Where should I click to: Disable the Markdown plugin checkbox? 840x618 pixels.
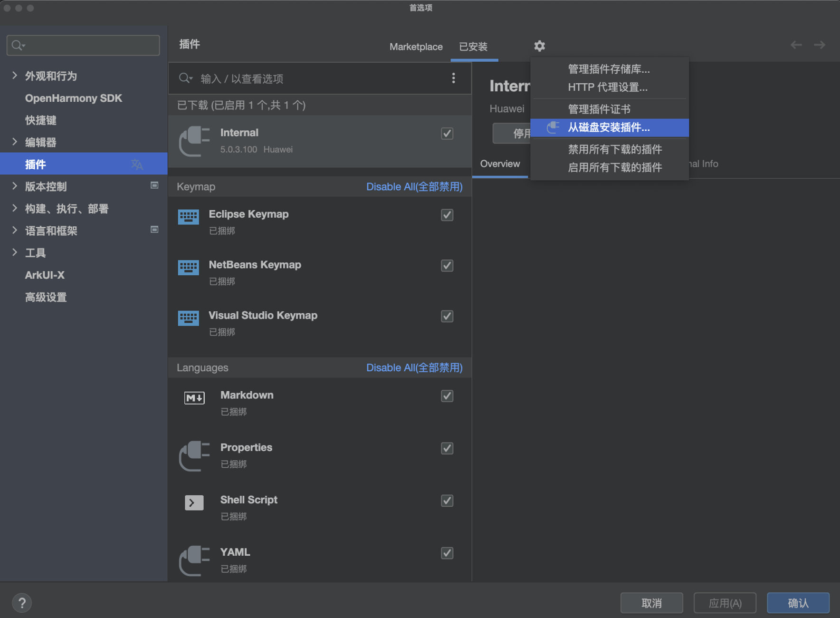click(447, 396)
